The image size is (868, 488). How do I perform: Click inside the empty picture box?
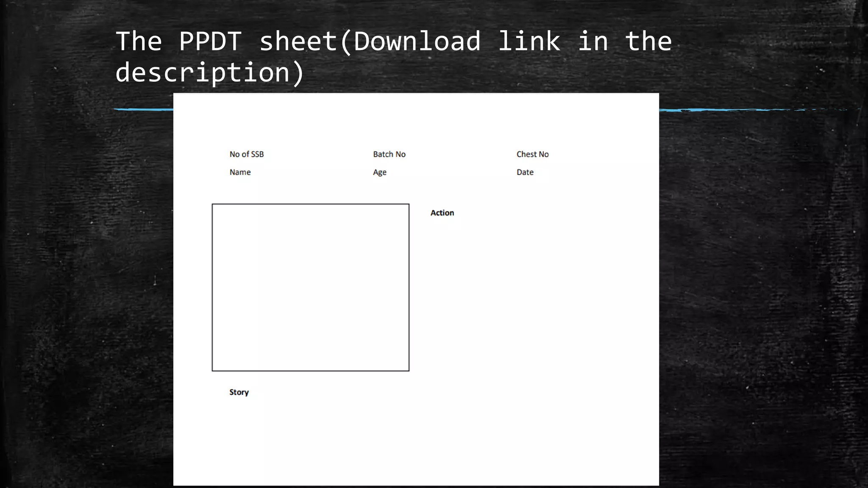pyautogui.click(x=311, y=288)
